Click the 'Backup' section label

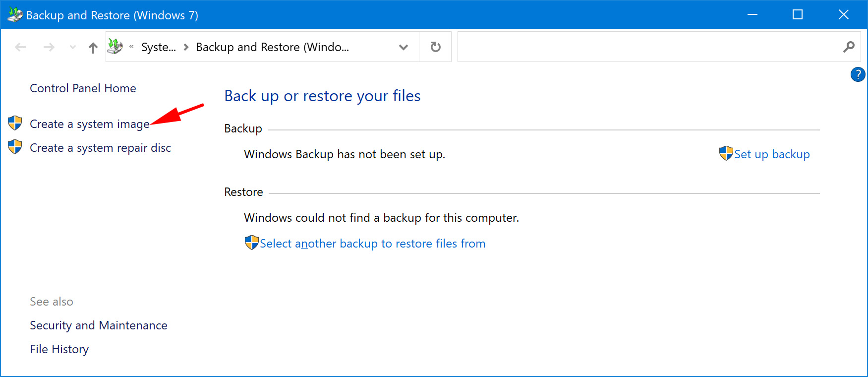pyautogui.click(x=243, y=128)
